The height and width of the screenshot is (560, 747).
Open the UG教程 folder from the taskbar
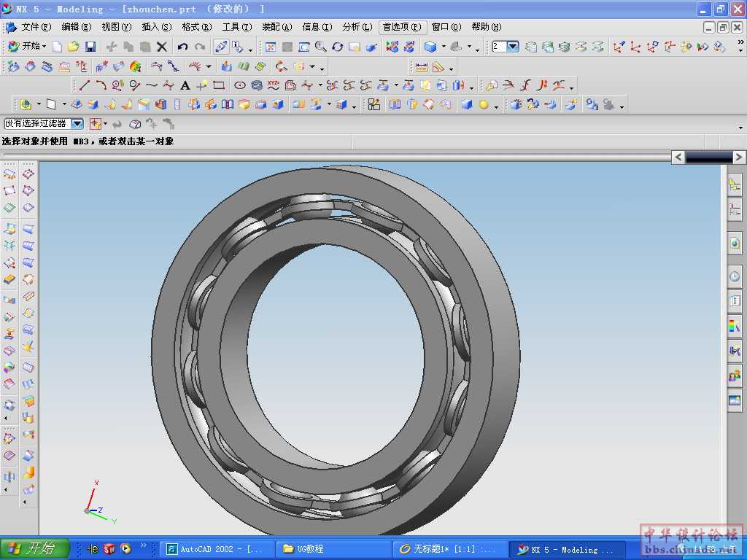(333, 549)
